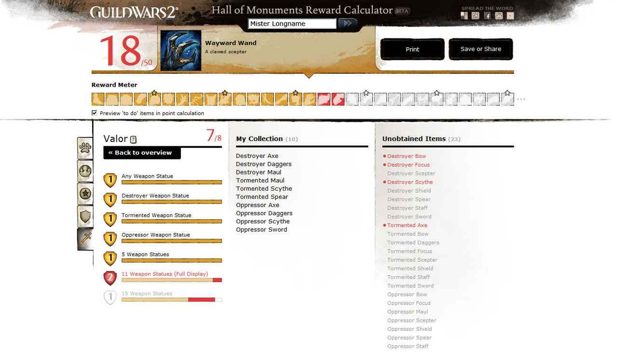Click the Oppressor Weapon Statue shield badge

pos(110,239)
